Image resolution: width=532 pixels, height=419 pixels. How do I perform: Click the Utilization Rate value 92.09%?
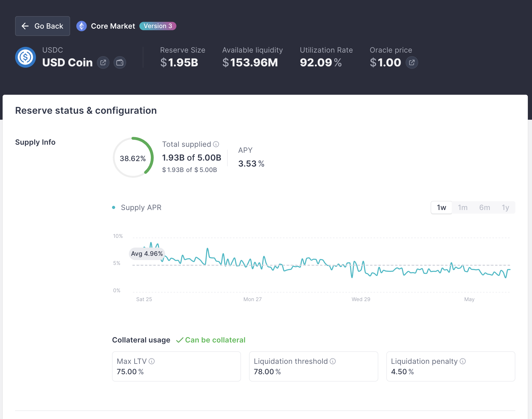[321, 62]
